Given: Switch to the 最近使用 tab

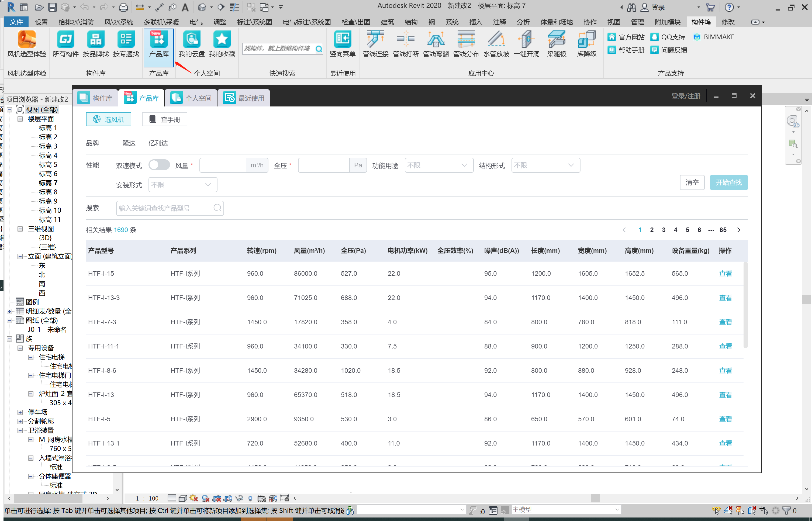Looking at the screenshot, I should coord(244,98).
